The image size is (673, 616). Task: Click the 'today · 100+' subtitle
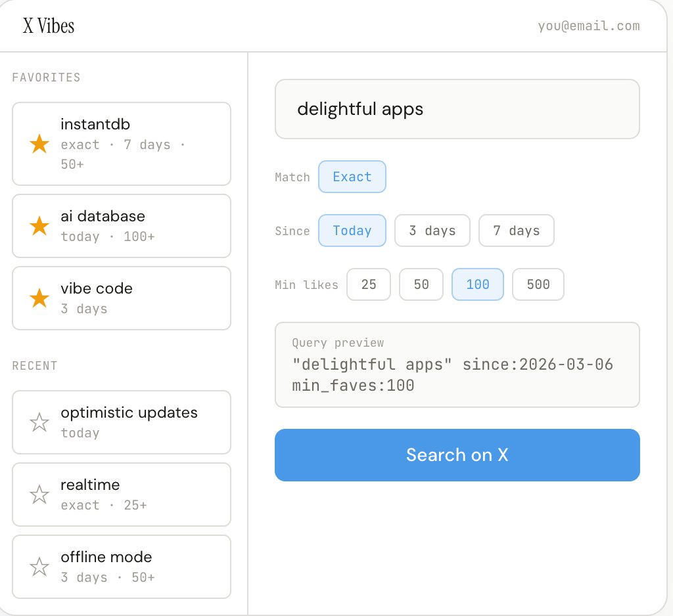pyautogui.click(x=108, y=236)
